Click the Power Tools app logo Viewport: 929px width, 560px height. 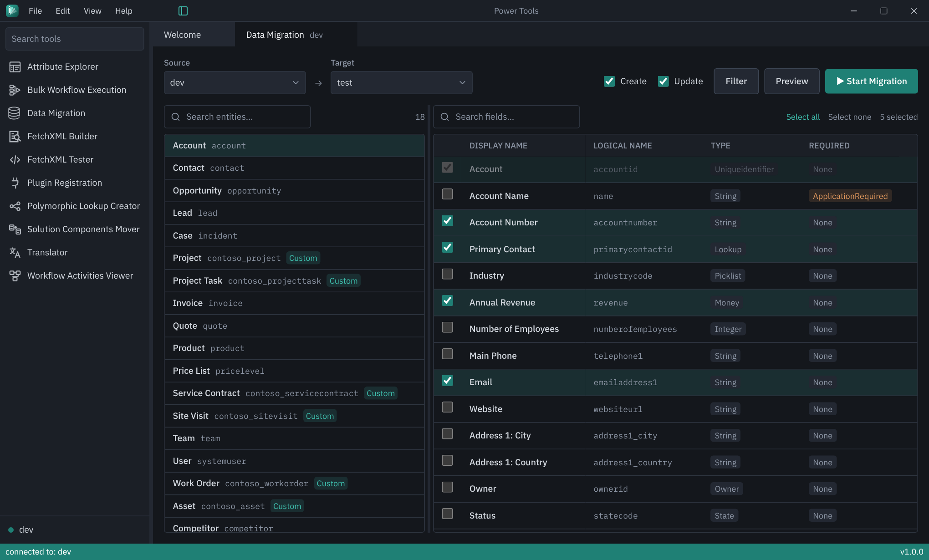pos(12,10)
